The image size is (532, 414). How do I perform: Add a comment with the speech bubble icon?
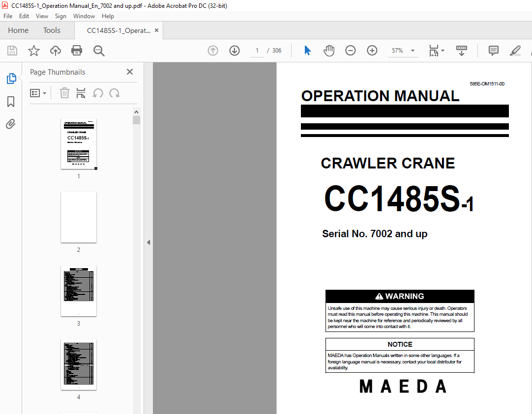(493, 51)
